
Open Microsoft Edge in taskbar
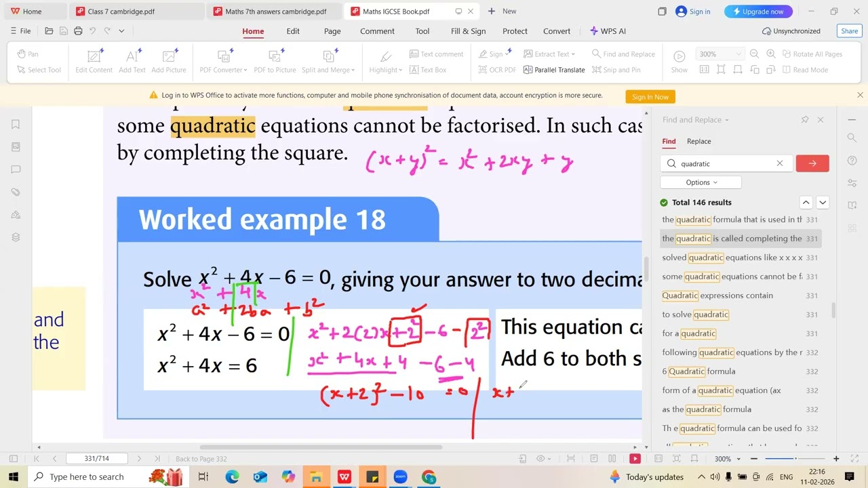(232, 476)
